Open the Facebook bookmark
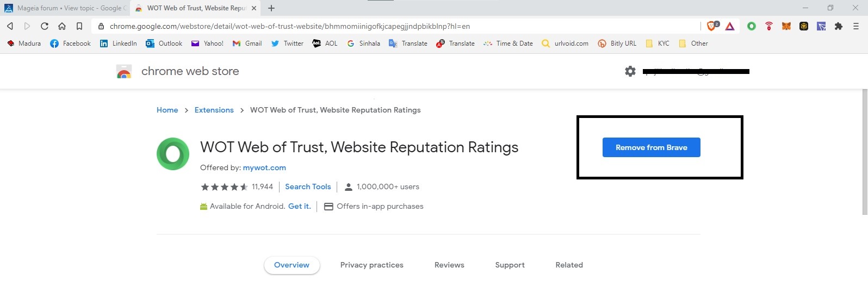The image size is (868, 286). pyautogui.click(x=70, y=43)
